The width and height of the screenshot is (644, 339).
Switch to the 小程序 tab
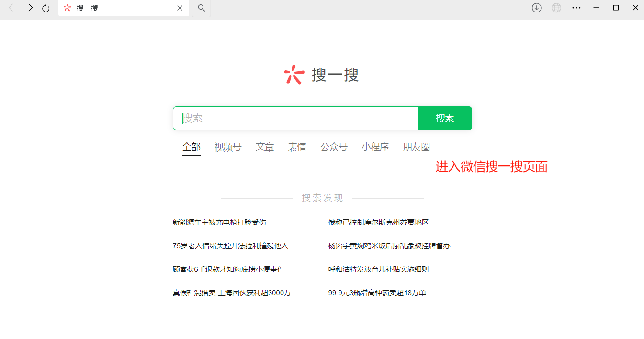click(x=375, y=147)
